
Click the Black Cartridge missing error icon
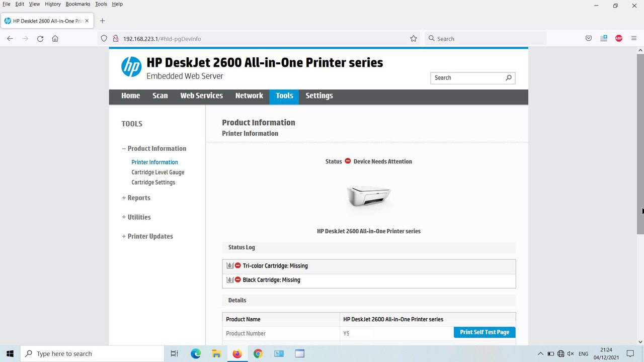point(238,280)
